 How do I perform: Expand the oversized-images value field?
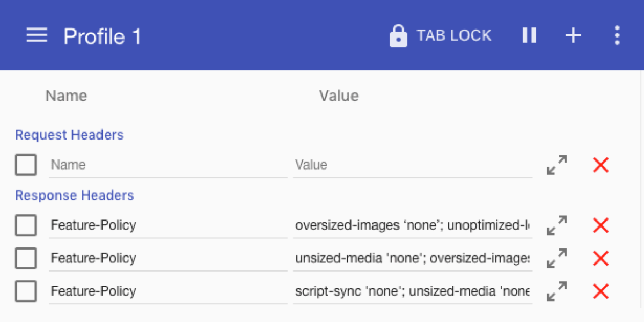[557, 225]
